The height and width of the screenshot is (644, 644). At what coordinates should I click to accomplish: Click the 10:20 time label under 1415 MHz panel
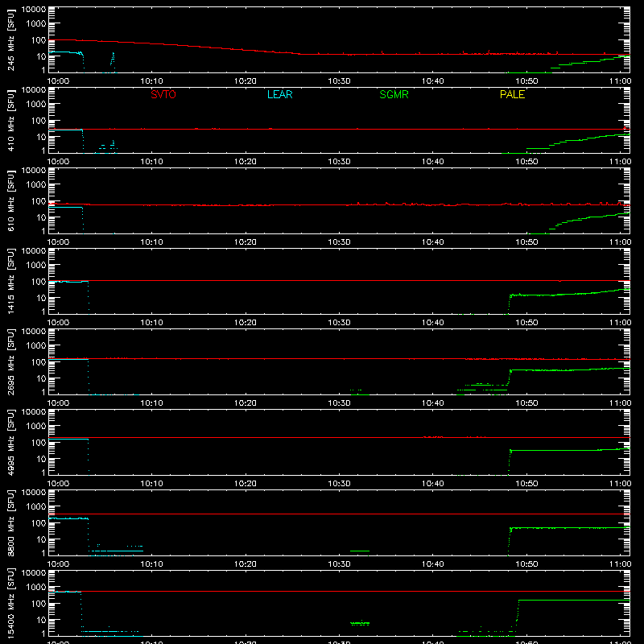coord(246,323)
